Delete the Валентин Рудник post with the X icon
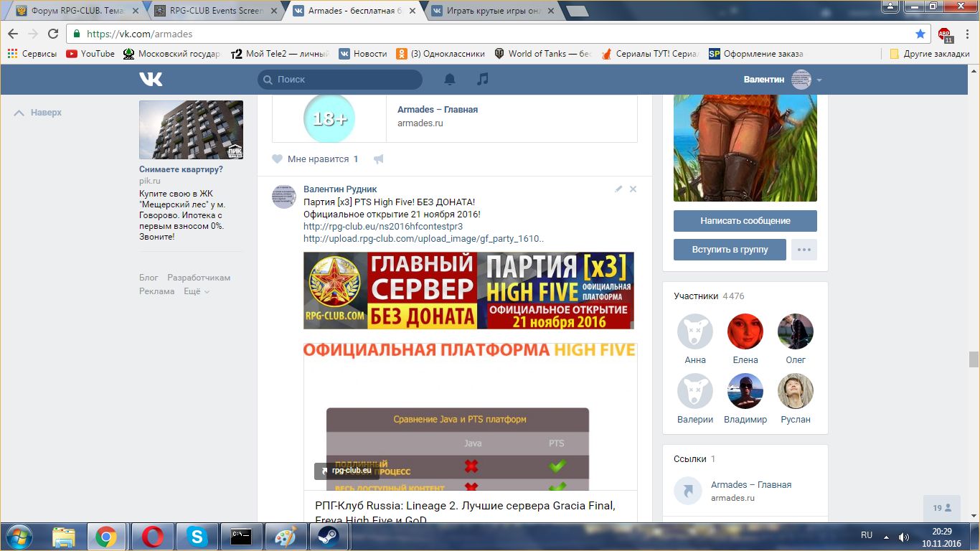Image resolution: width=980 pixels, height=551 pixels. (x=633, y=189)
